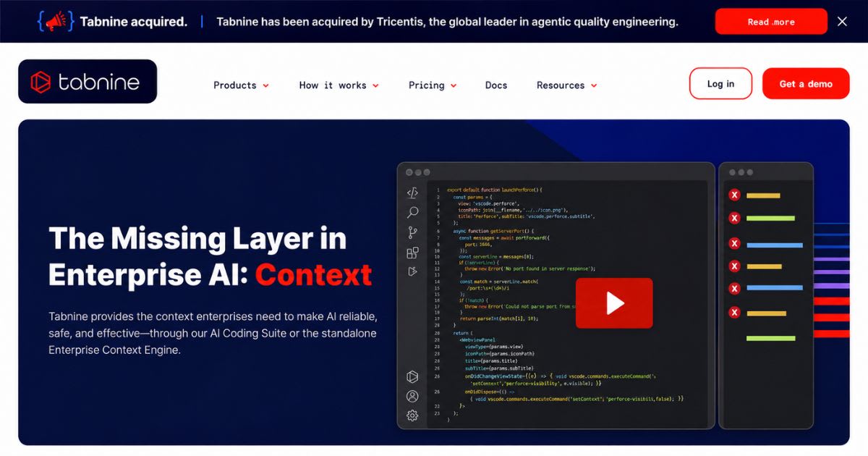Click the banner text about Tricentis acquisition
868x456 pixels.
[x=447, y=22]
